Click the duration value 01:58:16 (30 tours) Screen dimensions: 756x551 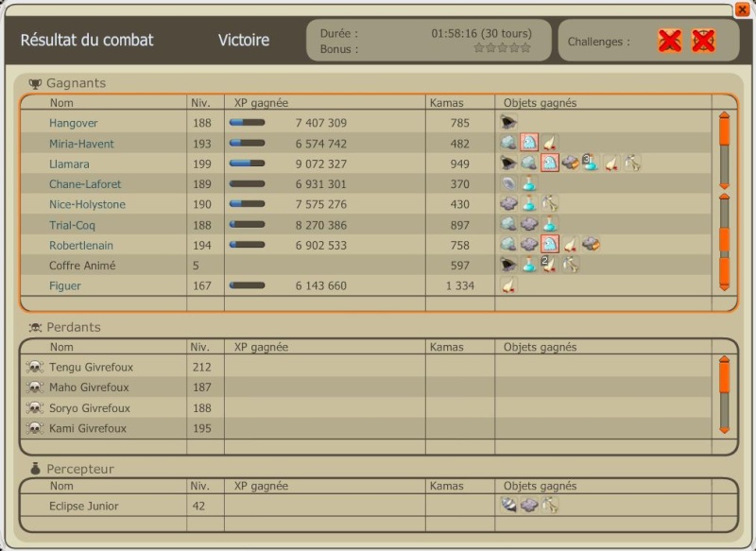481,33
